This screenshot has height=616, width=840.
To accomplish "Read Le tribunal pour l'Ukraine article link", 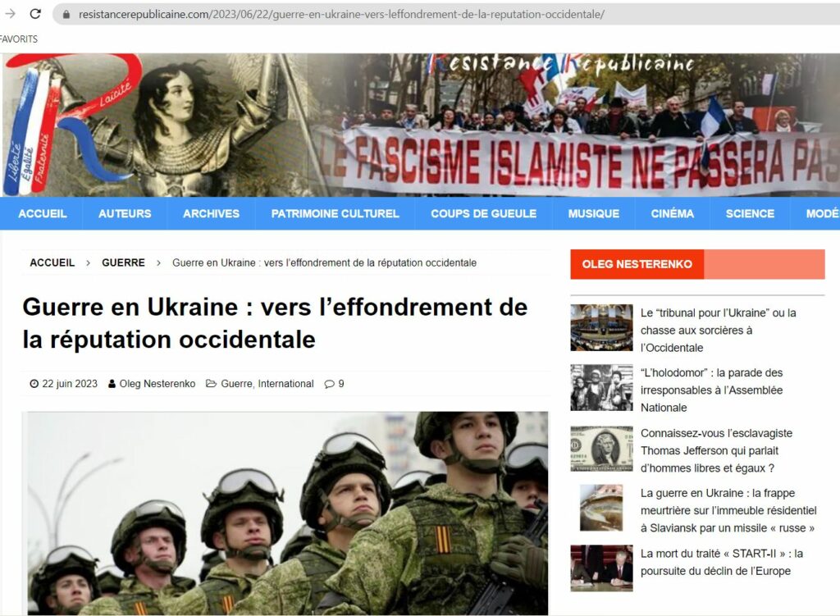I will (719, 330).
